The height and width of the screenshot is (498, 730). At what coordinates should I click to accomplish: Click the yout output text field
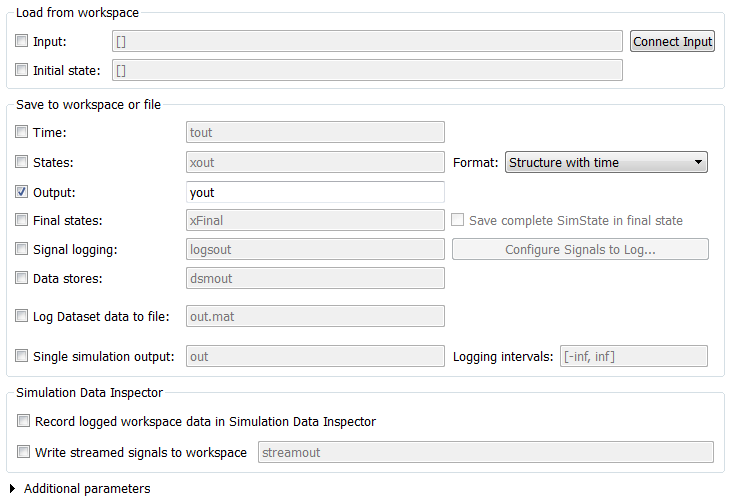(315, 192)
